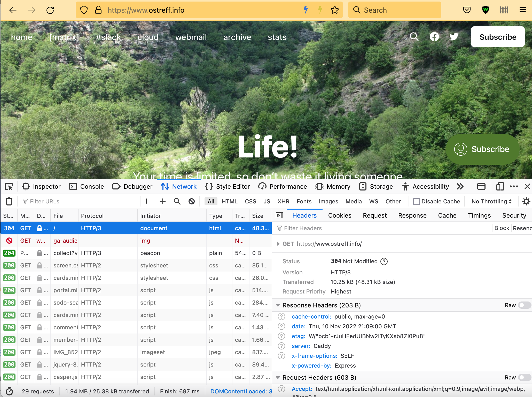
Task: Click the request blocking icon
Action: pyautogui.click(x=191, y=201)
